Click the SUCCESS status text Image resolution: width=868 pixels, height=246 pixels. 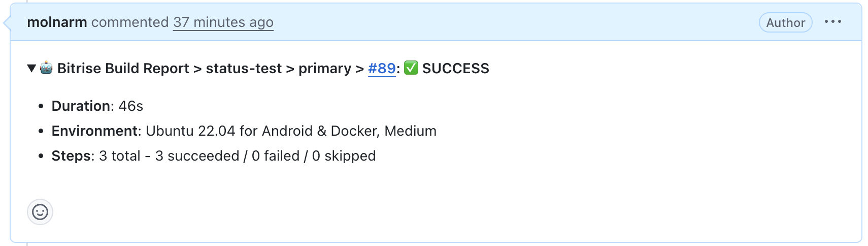pyautogui.click(x=455, y=68)
